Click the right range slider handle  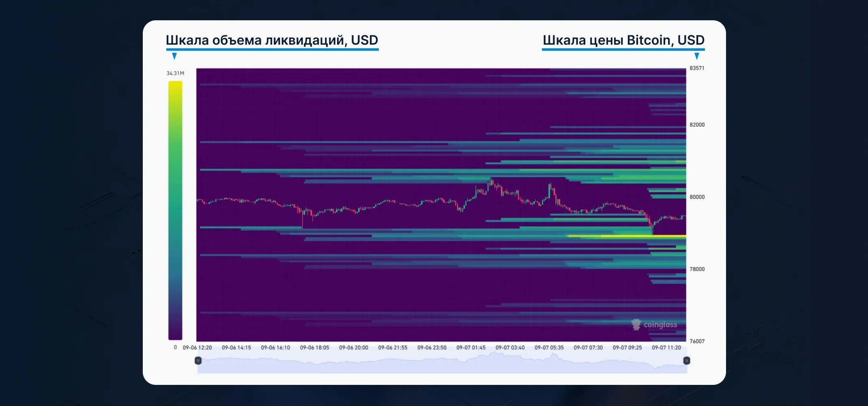(x=687, y=361)
